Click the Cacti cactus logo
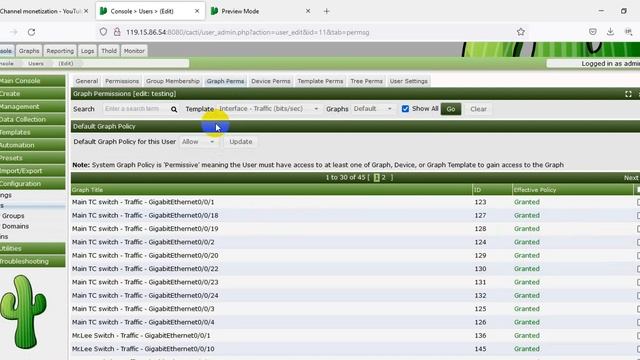 (x=23, y=311)
